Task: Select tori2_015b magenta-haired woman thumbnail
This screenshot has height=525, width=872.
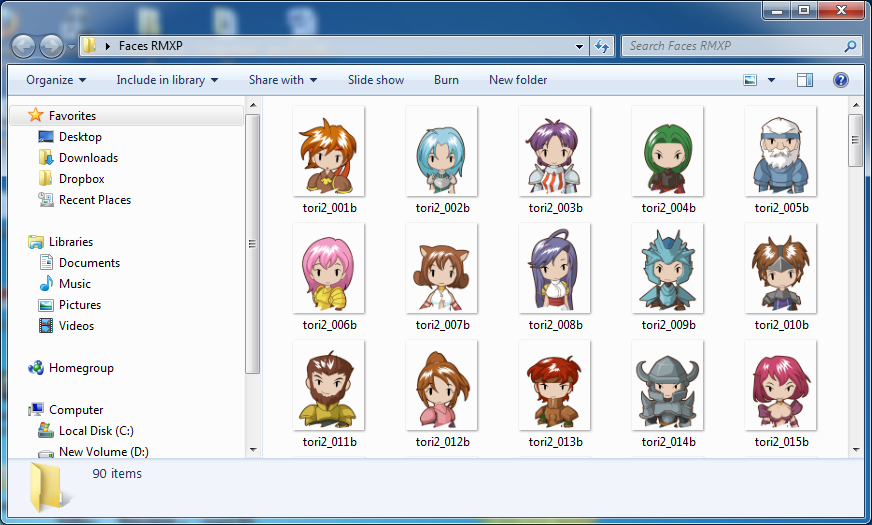Action: click(x=781, y=385)
